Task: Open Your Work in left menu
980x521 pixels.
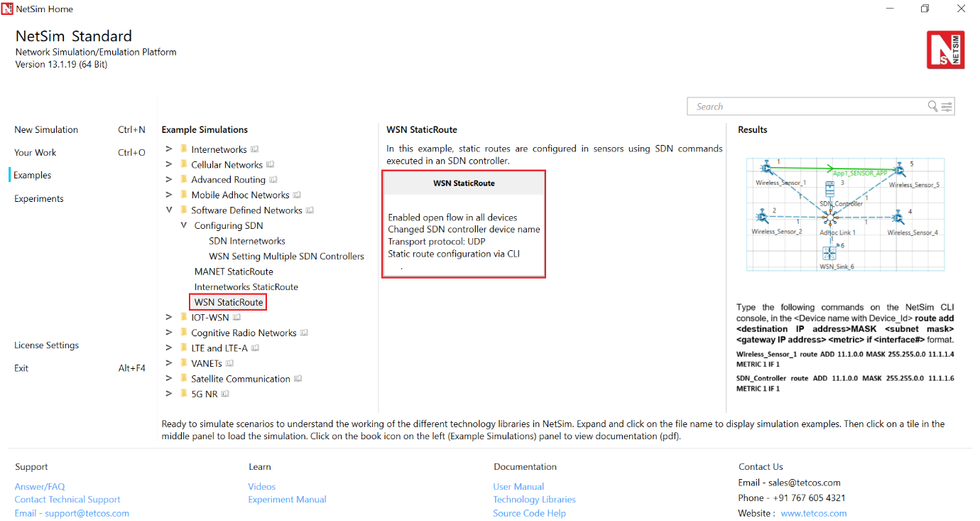Action: point(35,153)
